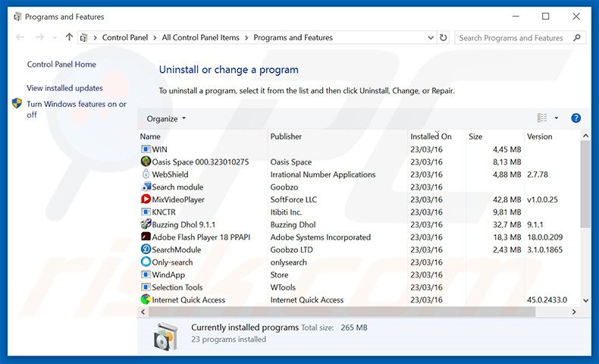Click the WindApp program icon
599x364 pixels.
[146, 275]
